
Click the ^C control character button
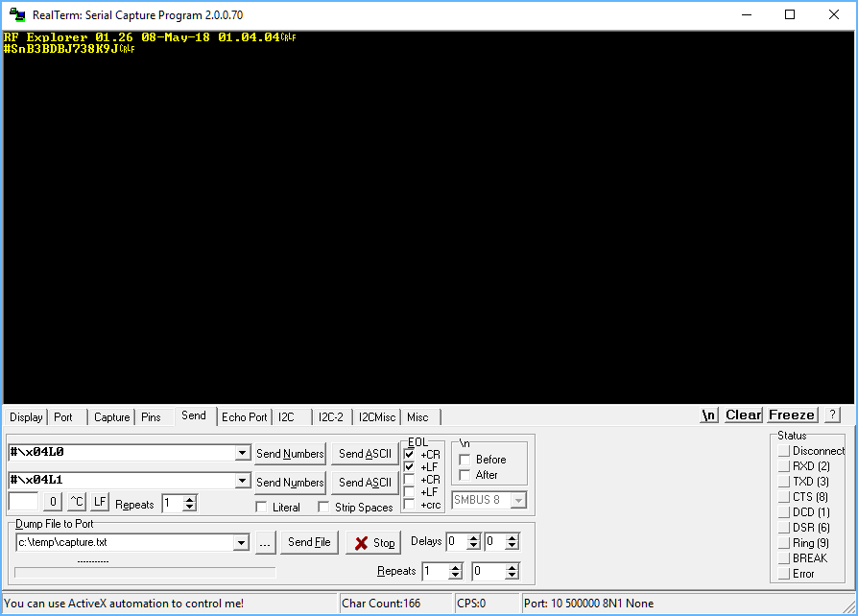coord(75,500)
